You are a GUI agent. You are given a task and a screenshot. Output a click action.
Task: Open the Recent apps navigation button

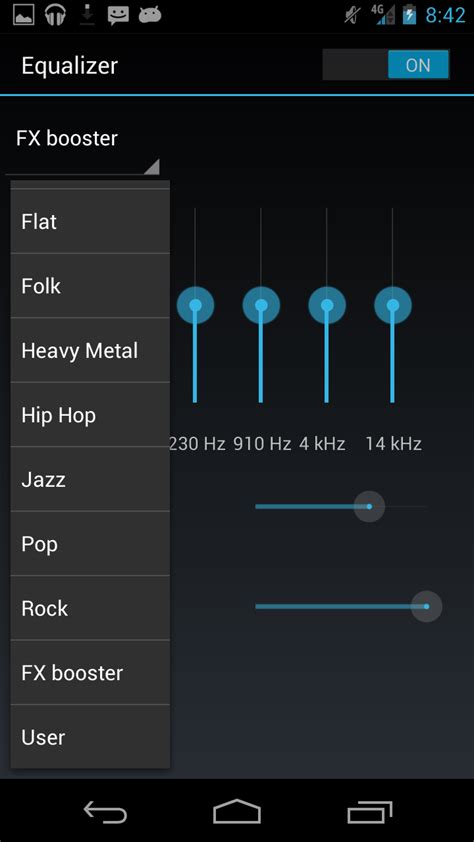pyautogui.click(x=369, y=812)
